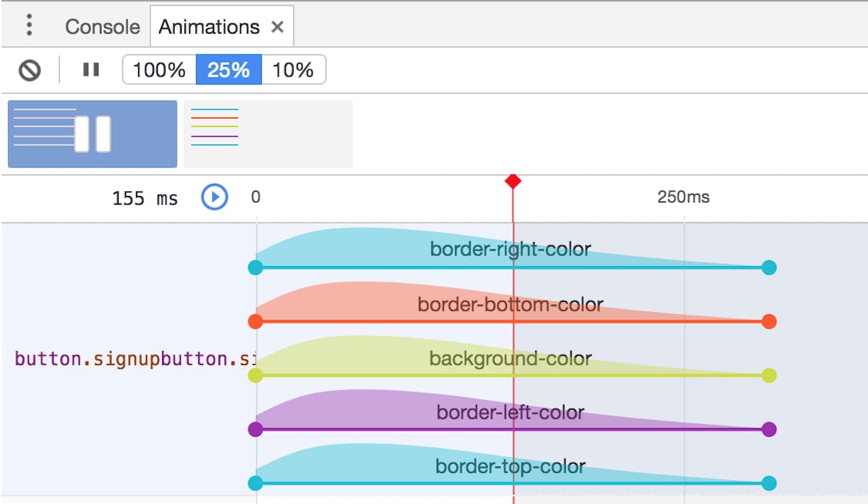
Task: Select the highlighted animation group preview
Action: tap(92, 134)
